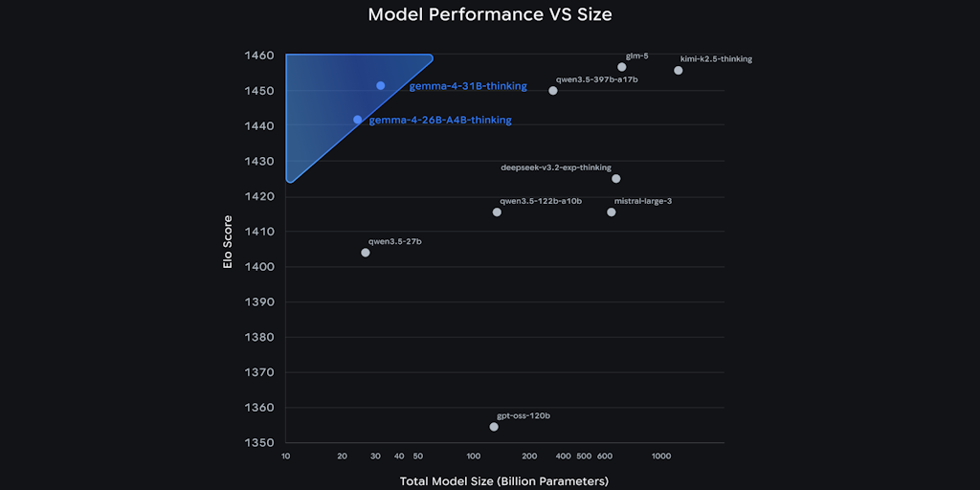Screen dimensions: 980x490
Task: Select the mistral-large-3 data point
Action: (612, 212)
